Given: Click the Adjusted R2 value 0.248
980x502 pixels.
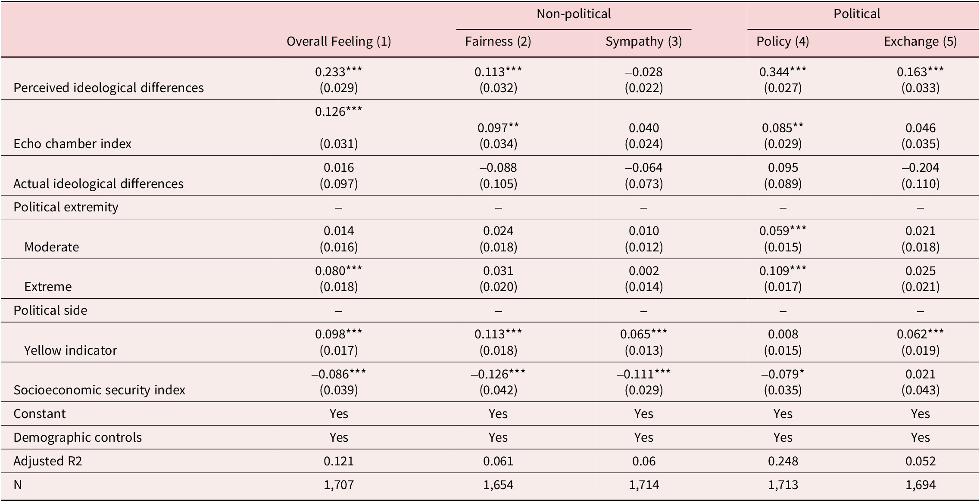Looking at the screenshot, I should click(x=783, y=461).
